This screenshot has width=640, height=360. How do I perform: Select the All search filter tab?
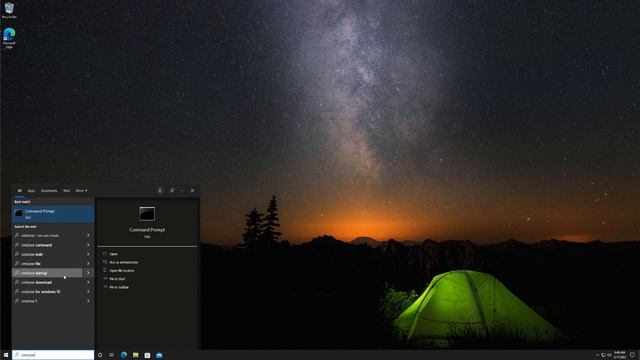[x=19, y=191]
